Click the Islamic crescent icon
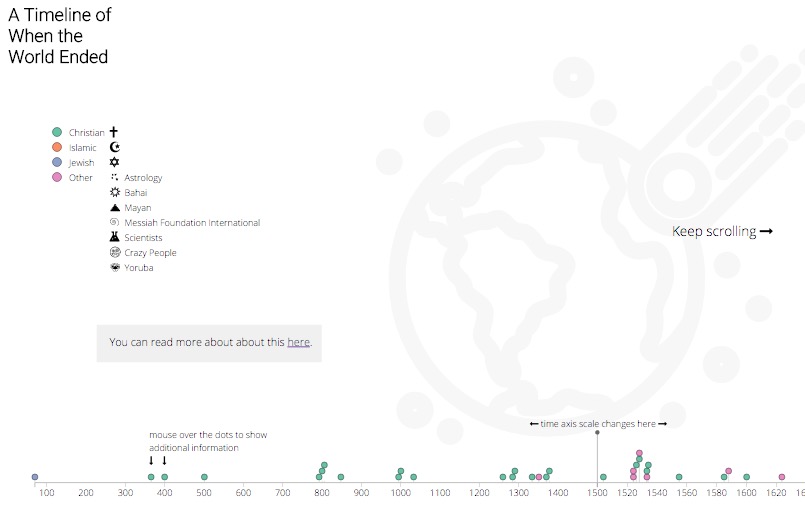Image resolution: width=805 pixels, height=519 pixels. [115, 147]
